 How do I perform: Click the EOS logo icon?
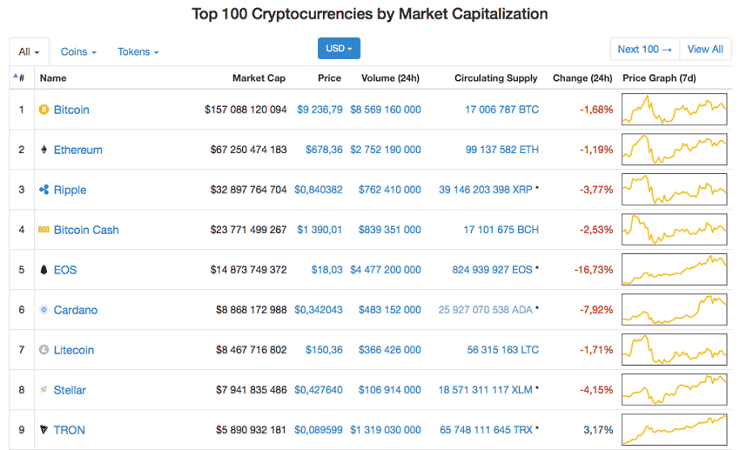click(44, 270)
